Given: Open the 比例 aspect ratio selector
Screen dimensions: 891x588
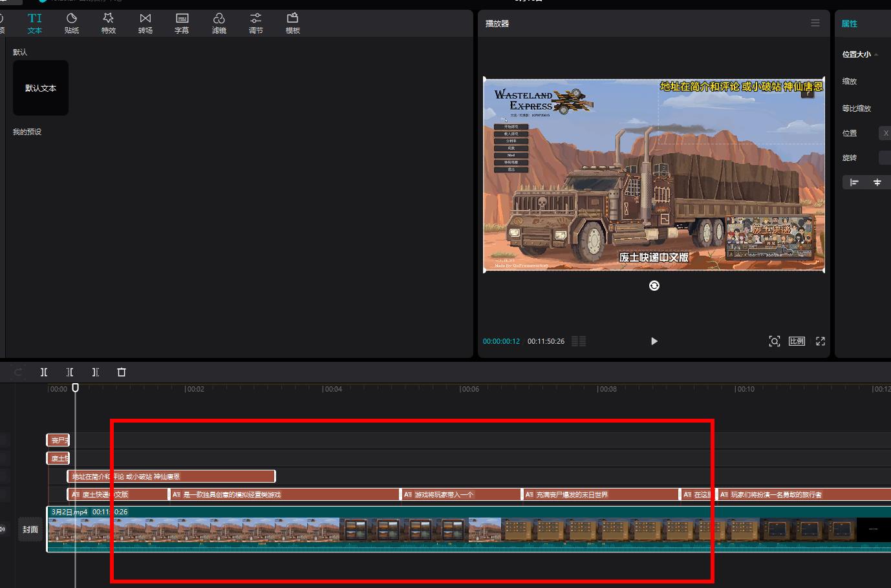Looking at the screenshot, I should point(797,341).
